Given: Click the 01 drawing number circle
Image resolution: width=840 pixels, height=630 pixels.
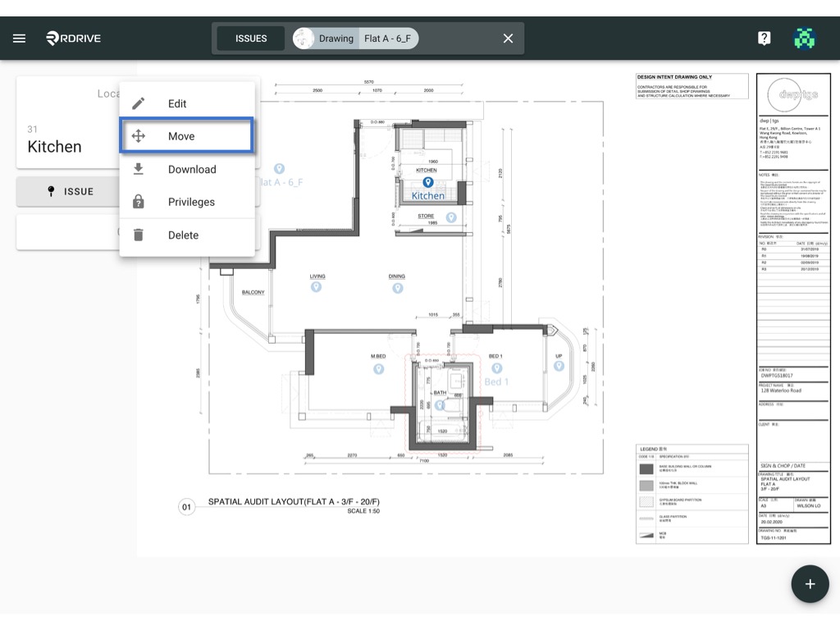Looking at the screenshot, I should point(186,507).
